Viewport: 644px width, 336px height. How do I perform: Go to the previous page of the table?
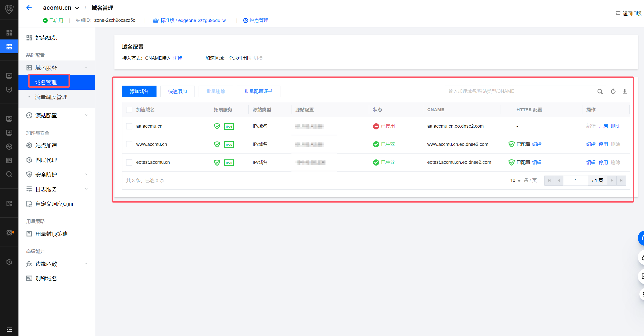tap(559, 180)
